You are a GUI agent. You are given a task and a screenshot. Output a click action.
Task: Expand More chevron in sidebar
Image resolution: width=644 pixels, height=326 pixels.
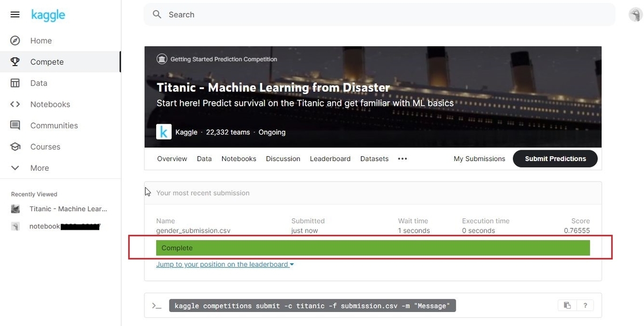(x=15, y=168)
